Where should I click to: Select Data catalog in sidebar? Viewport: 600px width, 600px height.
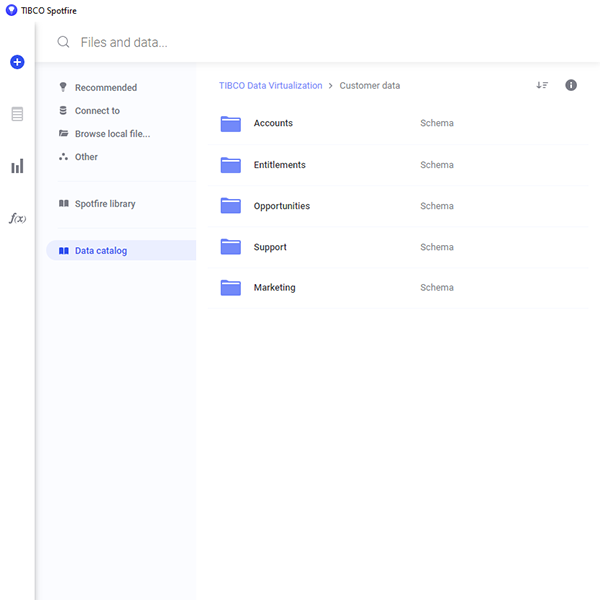click(x=121, y=250)
